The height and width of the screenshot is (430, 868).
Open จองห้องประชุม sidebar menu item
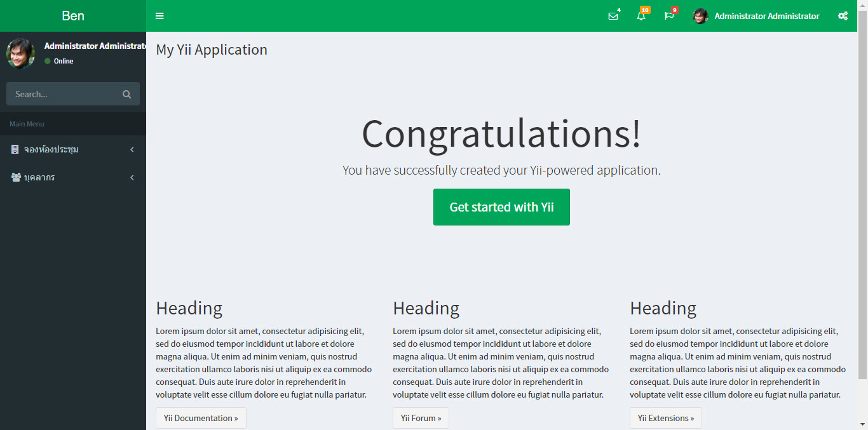click(x=73, y=149)
